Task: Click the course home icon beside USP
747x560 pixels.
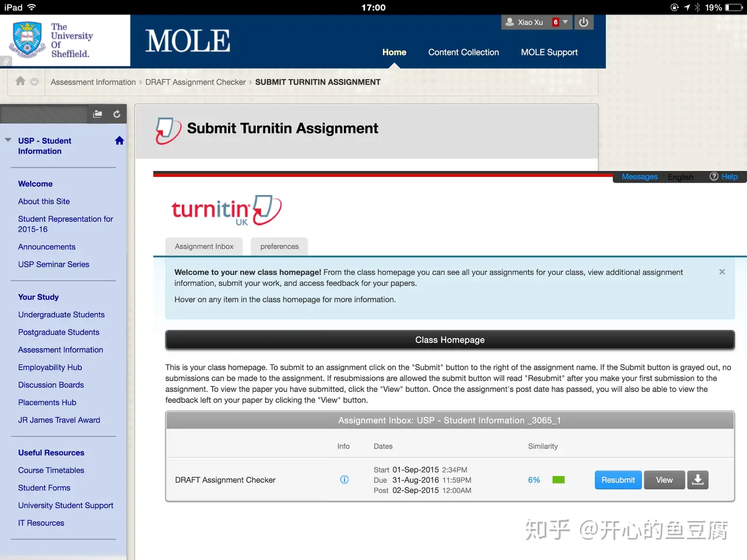Action: click(x=119, y=141)
